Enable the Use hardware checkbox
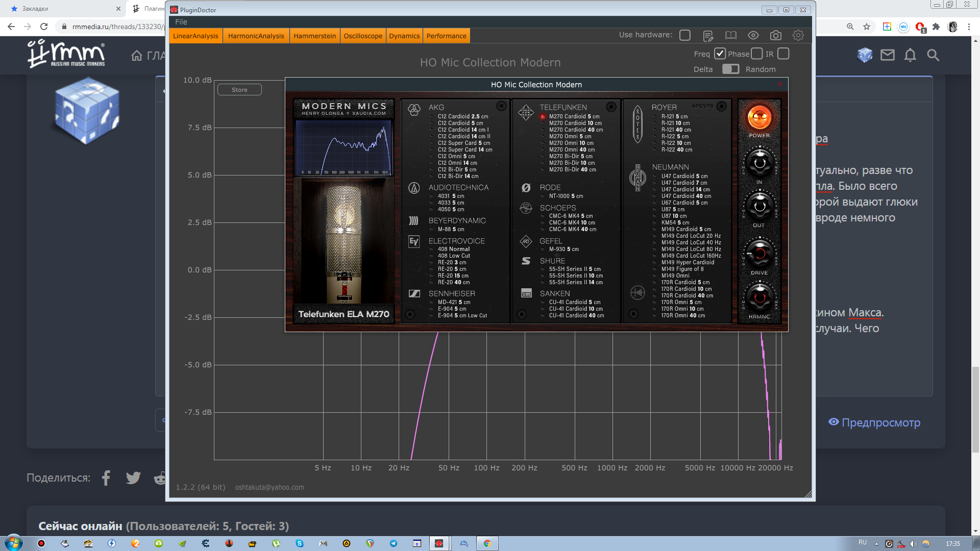The height and width of the screenshot is (551, 980). pos(685,35)
